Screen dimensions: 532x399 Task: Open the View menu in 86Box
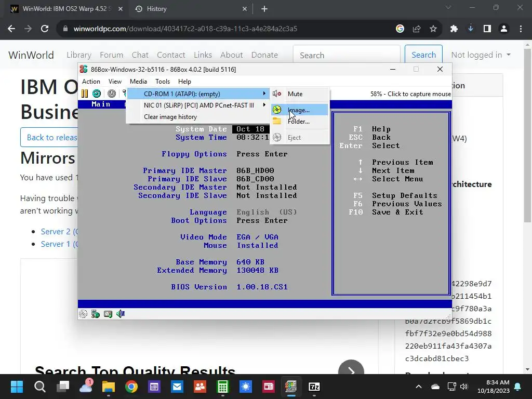pos(115,82)
